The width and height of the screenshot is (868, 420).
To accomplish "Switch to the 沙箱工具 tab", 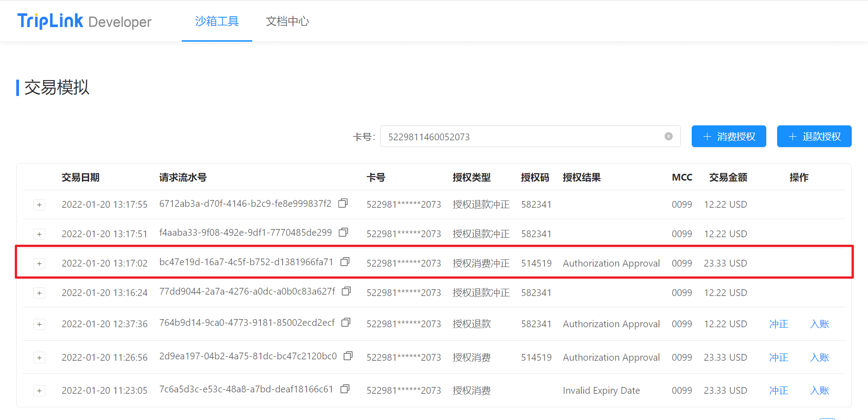I will click(217, 21).
